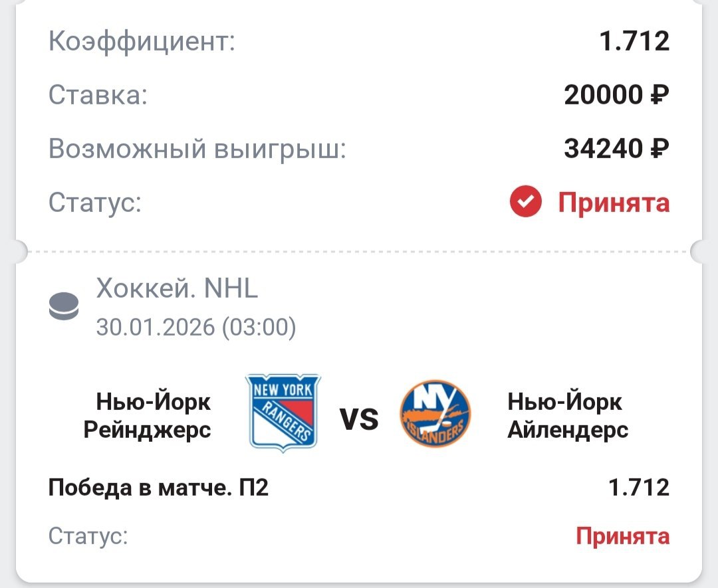718x588 pixels.
Task: Click the red checkmark status icon
Action: tap(526, 201)
